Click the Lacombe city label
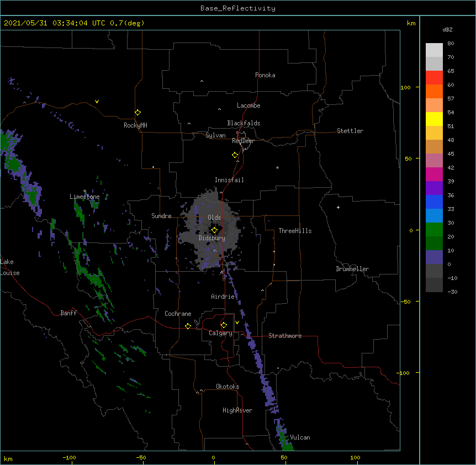The height and width of the screenshot is (465, 476). 248,105
